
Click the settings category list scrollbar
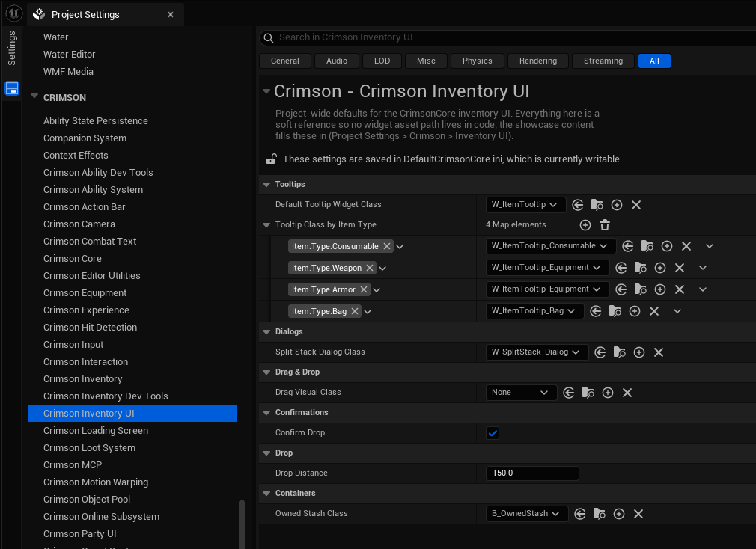[x=242, y=524]
